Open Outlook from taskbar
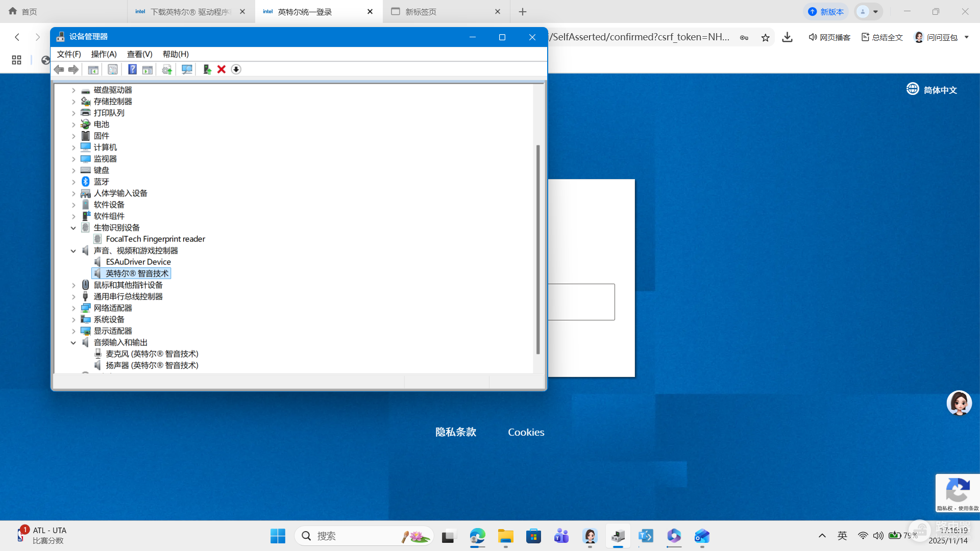 702,536
